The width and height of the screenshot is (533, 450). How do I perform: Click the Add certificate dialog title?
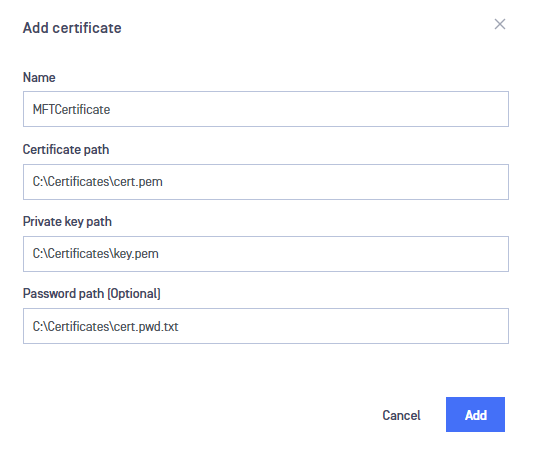tap(72, 28)
